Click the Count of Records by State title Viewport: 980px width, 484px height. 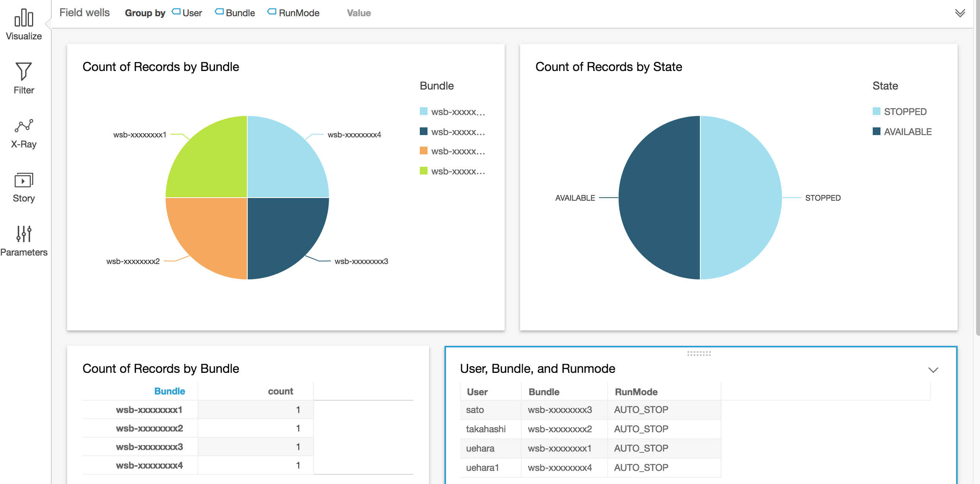(x=609, y=67)
